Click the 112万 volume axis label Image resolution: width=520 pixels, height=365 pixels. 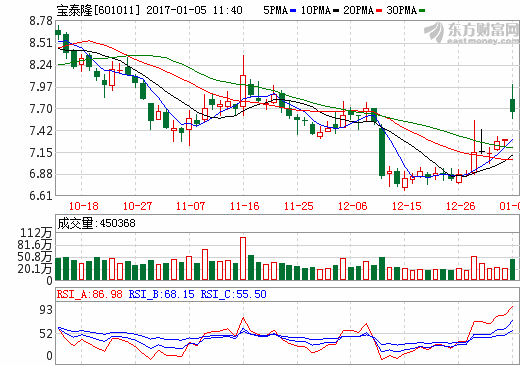coord(36,233)
